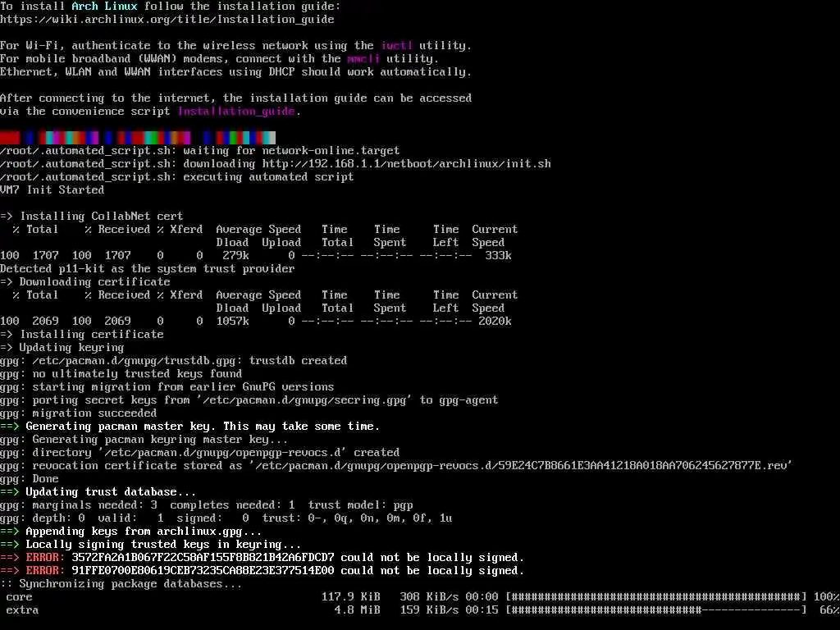This screenshot has width=840, height=630.
Task: Click the 66% progress percentage for extra
Action: (829, 610)
